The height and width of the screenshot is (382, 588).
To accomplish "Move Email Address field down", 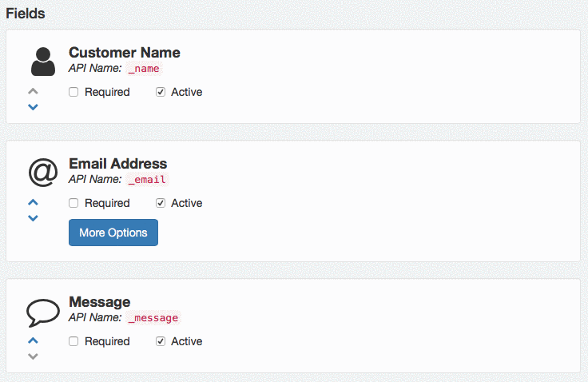I will pyautogui.click(x=33, y=217).
